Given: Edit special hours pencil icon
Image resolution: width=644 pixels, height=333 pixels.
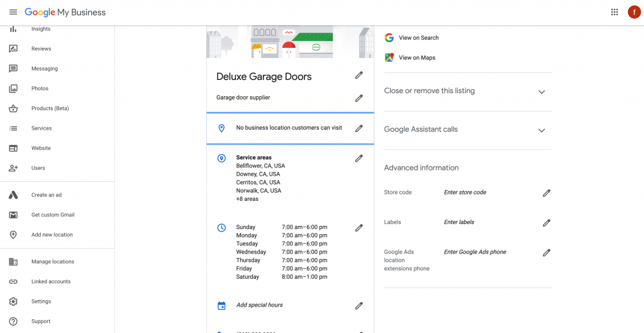Looking at the screenshot, I should [359, 305].
